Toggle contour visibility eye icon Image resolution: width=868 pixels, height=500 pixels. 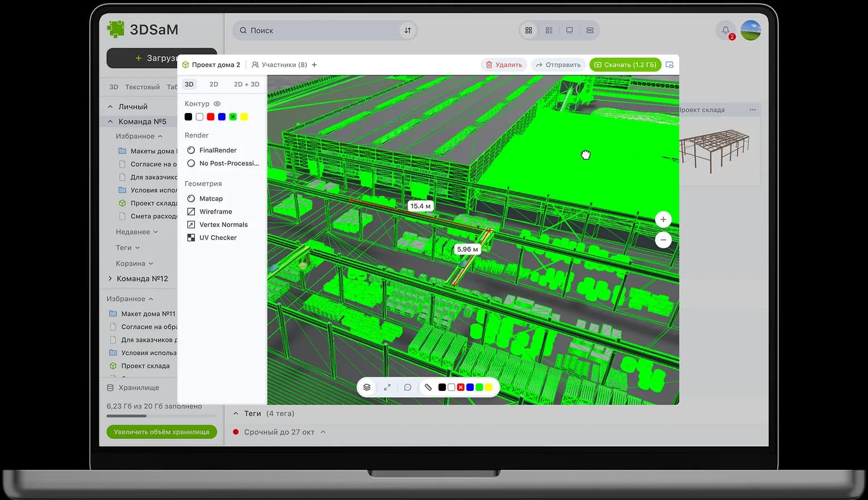[217, 104]
